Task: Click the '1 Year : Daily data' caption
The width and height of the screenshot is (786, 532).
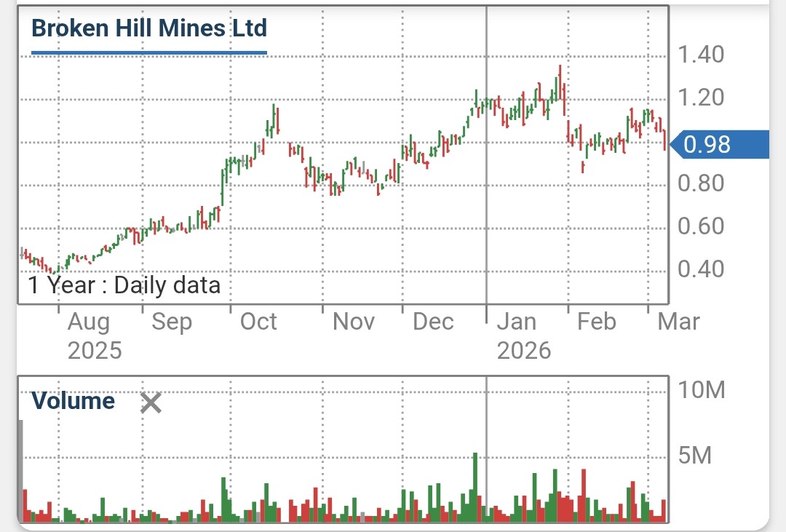Action: [124, 285]
